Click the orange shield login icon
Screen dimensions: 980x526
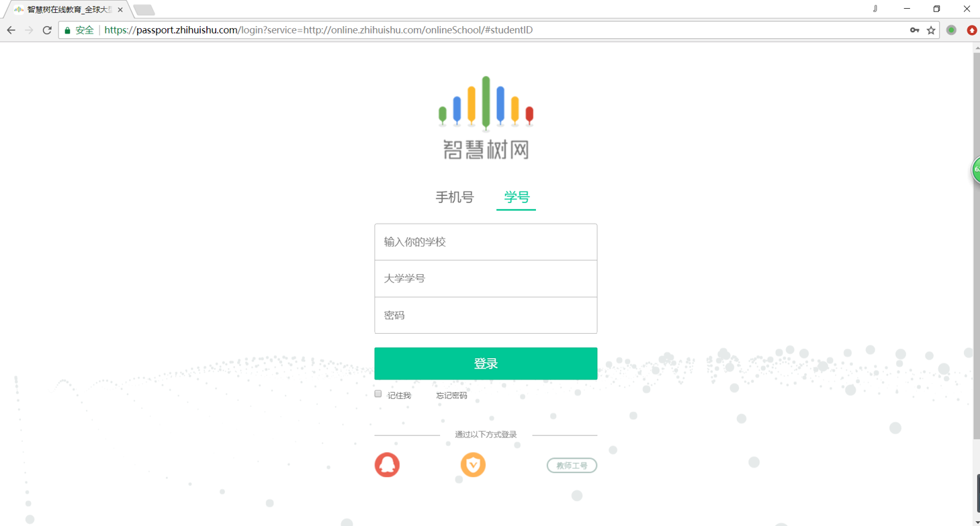[473, 465]
